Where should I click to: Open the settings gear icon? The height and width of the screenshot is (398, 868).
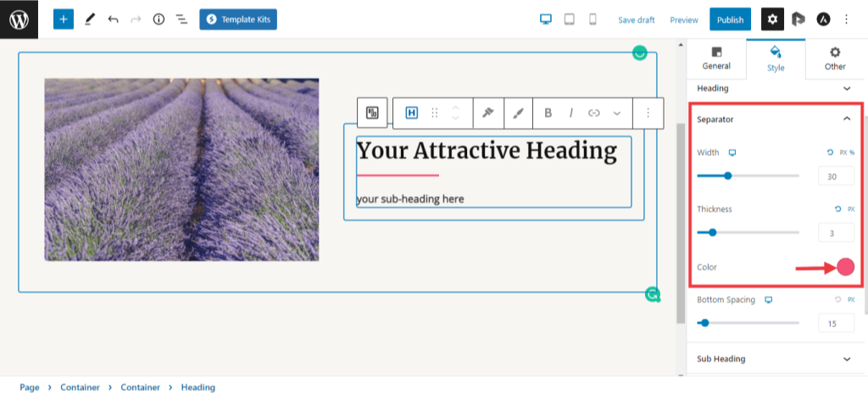772,19
